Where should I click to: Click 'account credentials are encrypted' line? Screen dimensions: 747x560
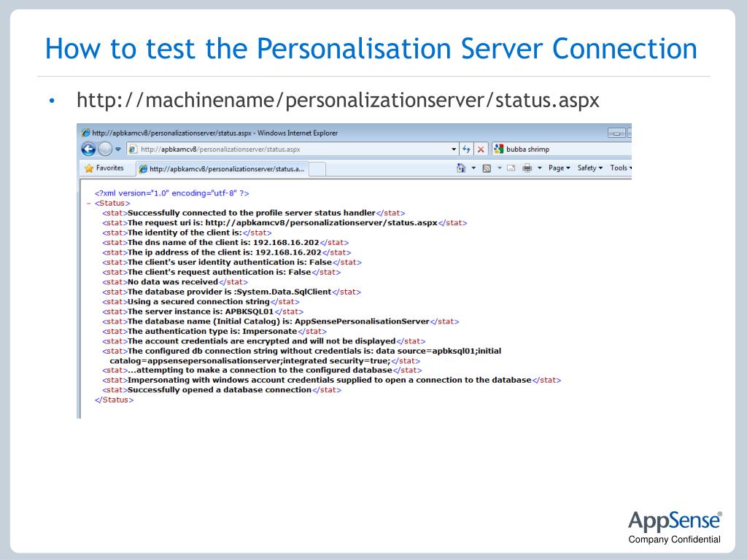click(x=263, y=341)
